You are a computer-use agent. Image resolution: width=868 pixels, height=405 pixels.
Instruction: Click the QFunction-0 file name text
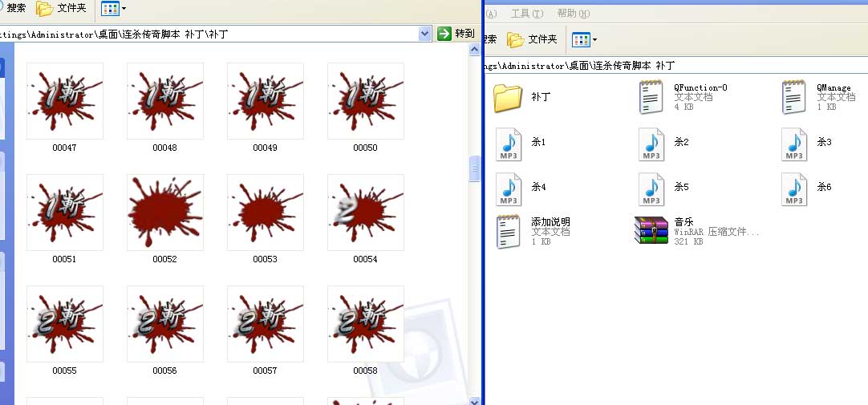(x=700, y=87)
